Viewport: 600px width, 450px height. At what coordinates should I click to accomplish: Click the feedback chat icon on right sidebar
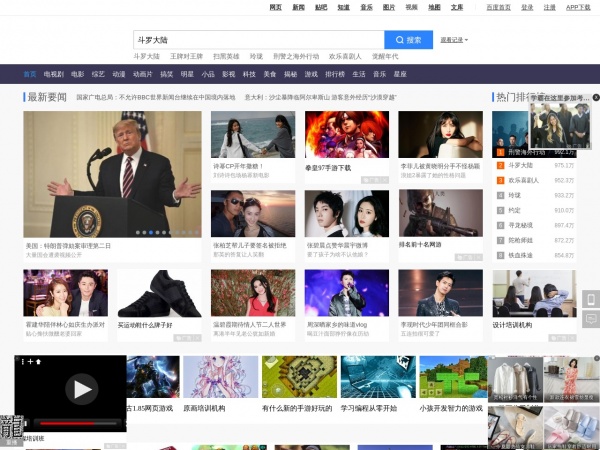[591, 319]
